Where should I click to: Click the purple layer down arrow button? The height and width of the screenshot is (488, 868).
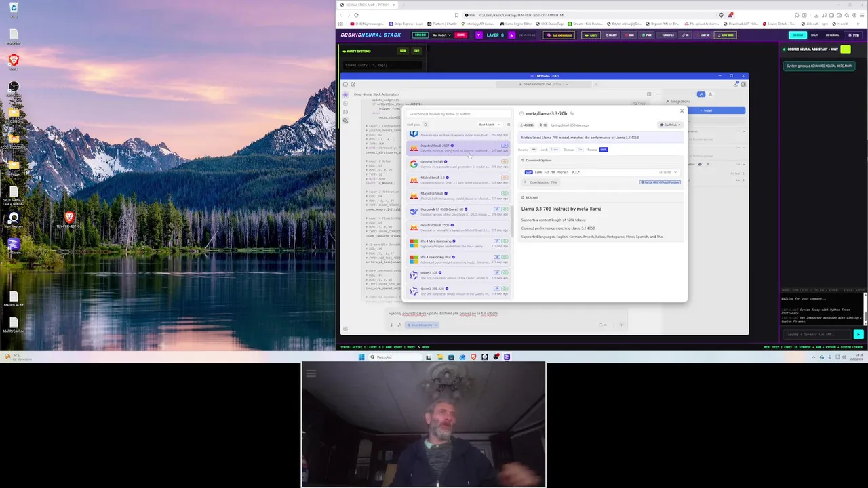pos(479,35)
